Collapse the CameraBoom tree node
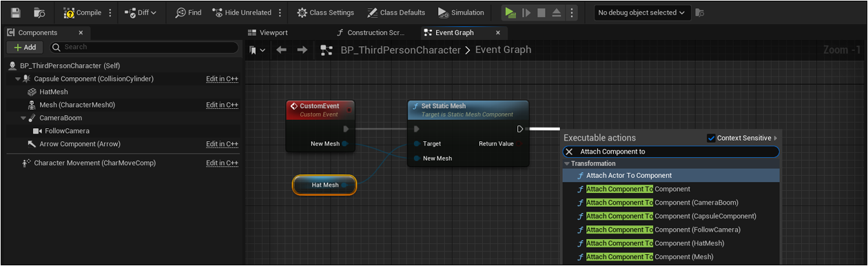 point(23,118)
